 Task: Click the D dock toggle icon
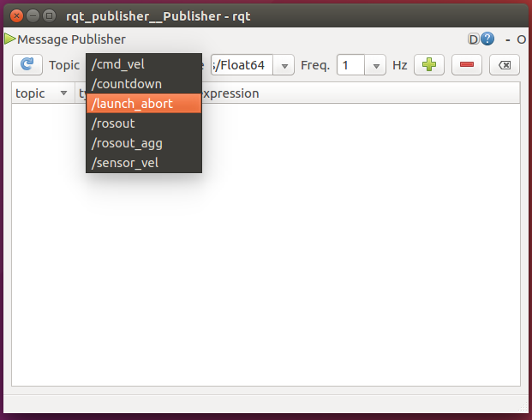[x=473, y=39]
